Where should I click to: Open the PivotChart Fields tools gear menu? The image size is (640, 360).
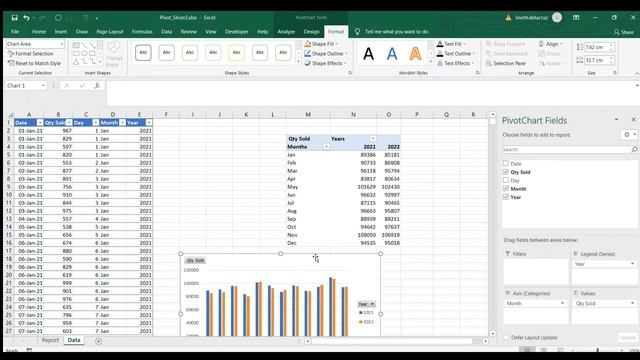[629, 135]
